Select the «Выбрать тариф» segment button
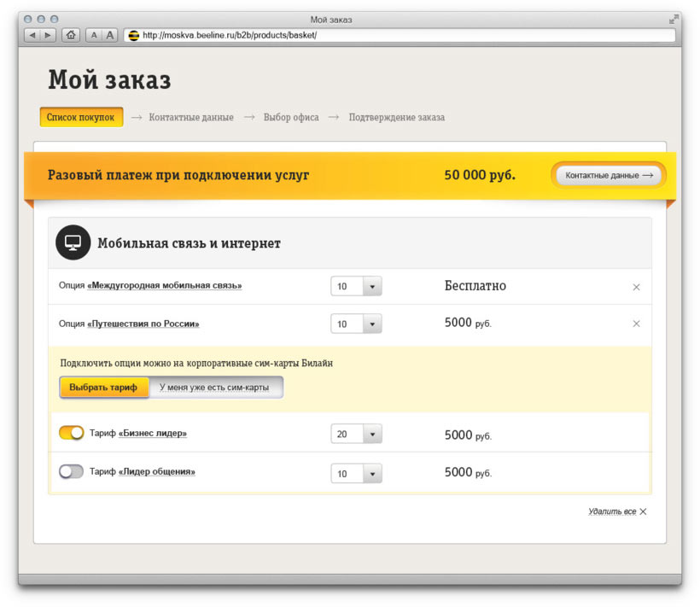This screenshot has height=607, width=700. click(x=103, y=388)
